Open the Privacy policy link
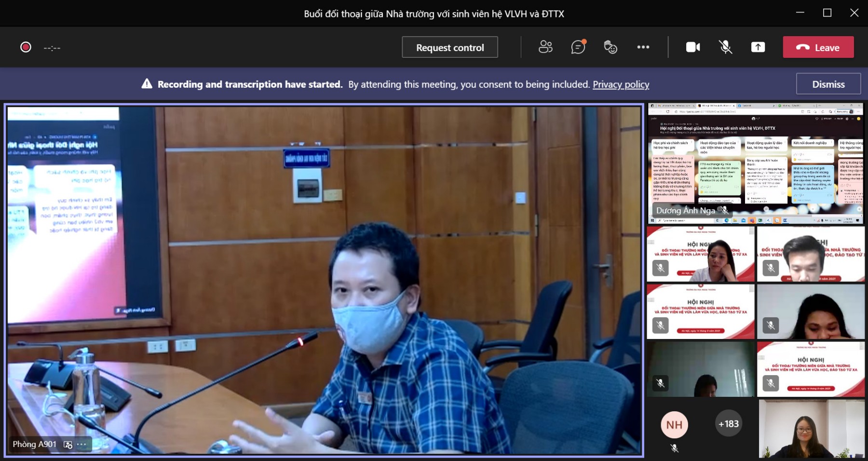Viewport: 868px width, 461px height. click(621, 84)
